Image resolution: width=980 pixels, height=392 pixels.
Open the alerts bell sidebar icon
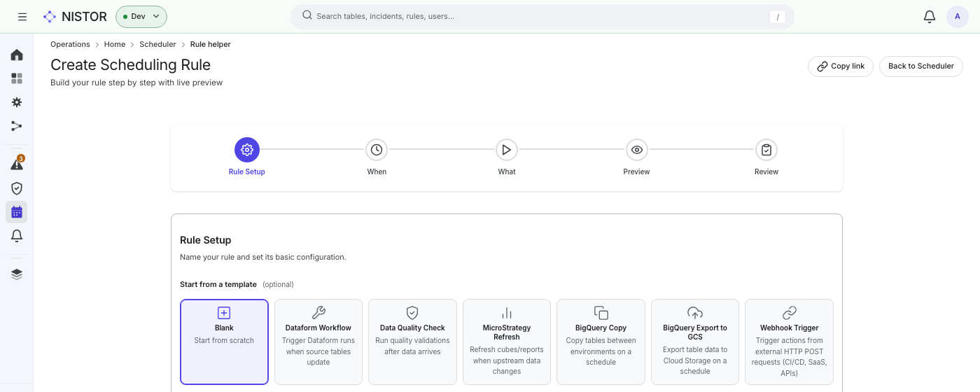[x=17, y=236]
